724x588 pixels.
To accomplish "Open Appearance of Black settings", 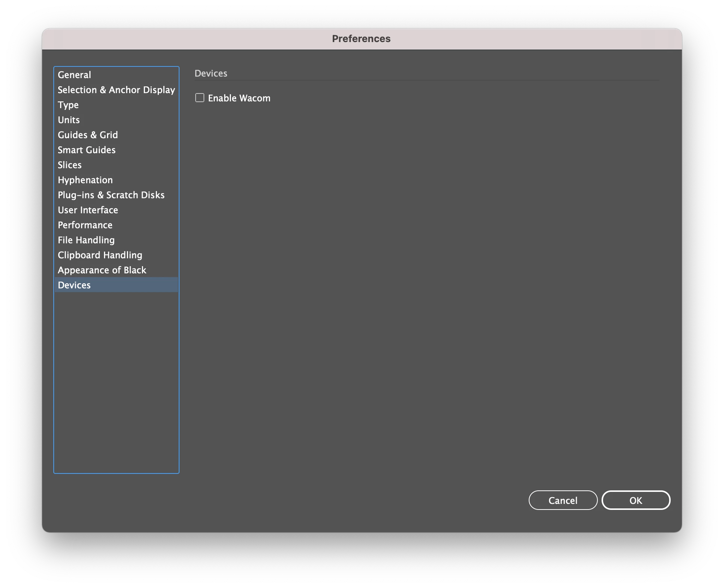I will pos(102,270).
